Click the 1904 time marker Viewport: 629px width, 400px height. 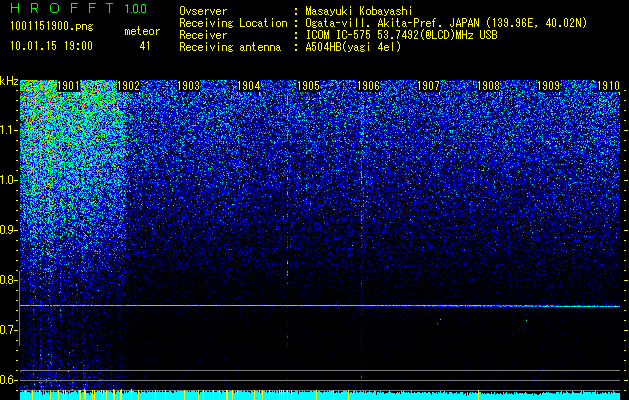248,86
